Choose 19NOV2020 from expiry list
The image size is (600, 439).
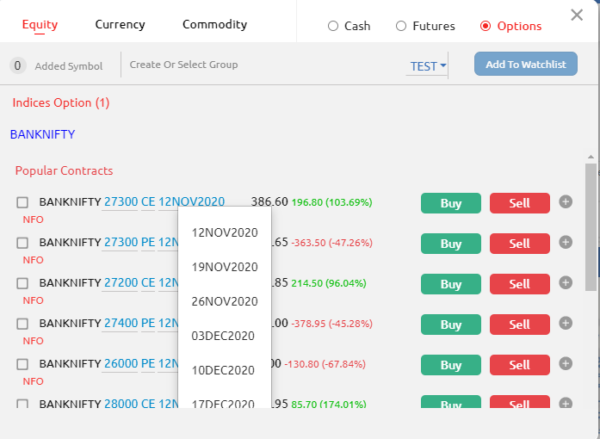225,267
